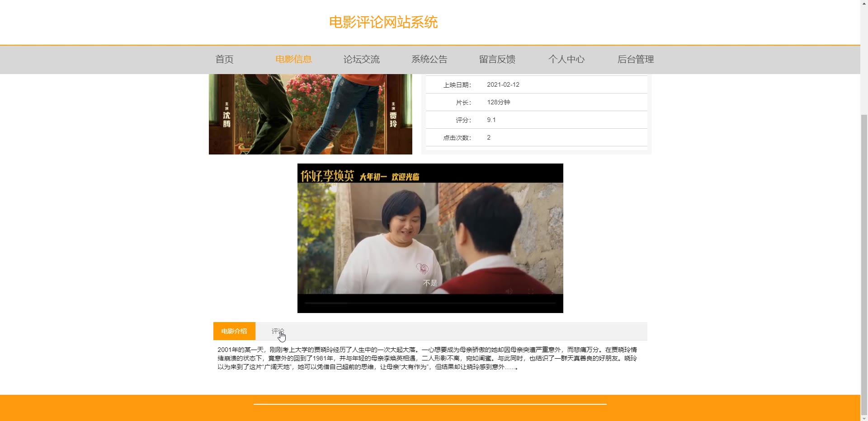Click the movie poster image
Screen dimensions: 868x421
[x=311, y=114]
